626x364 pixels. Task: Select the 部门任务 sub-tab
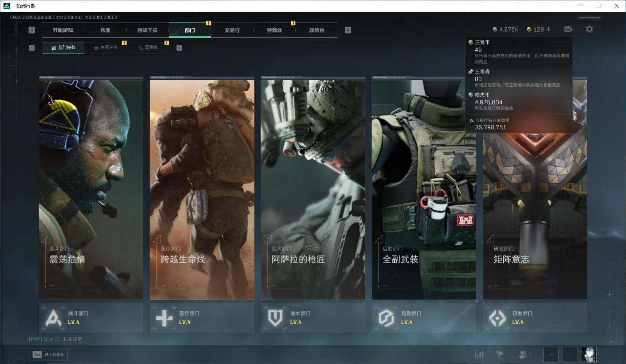[x=63, y=48]
